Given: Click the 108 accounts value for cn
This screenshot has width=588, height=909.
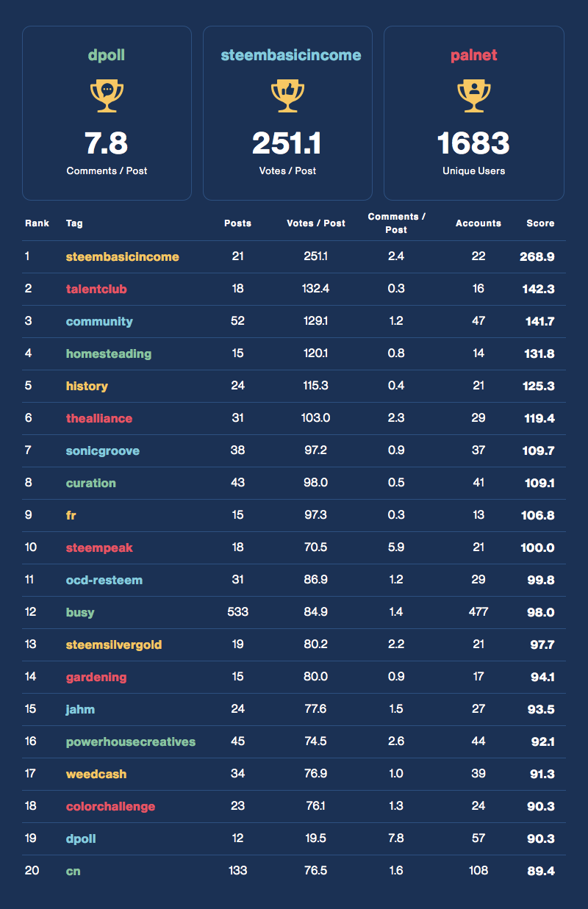Looking at the screenshot, I should [x=478, y=871].
